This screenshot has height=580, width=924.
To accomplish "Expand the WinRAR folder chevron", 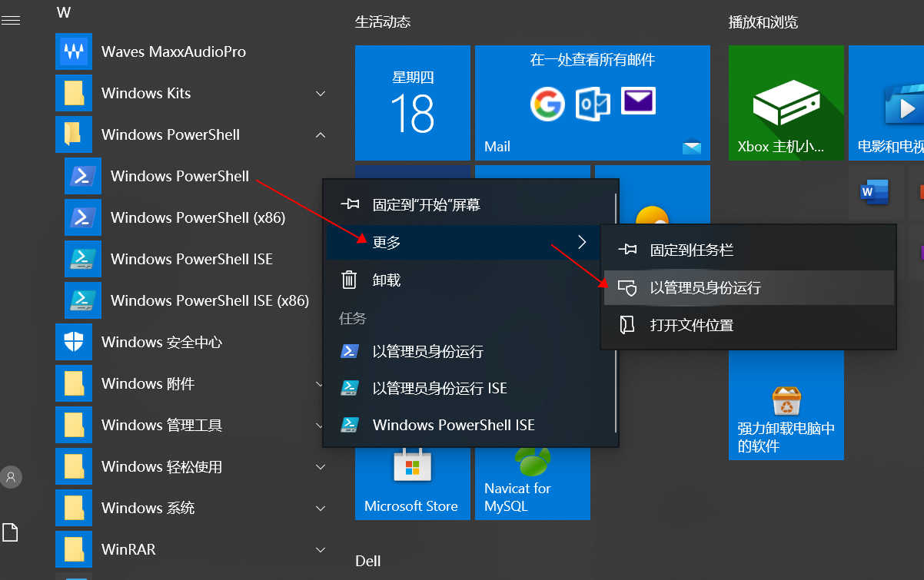I will (321, 549).
